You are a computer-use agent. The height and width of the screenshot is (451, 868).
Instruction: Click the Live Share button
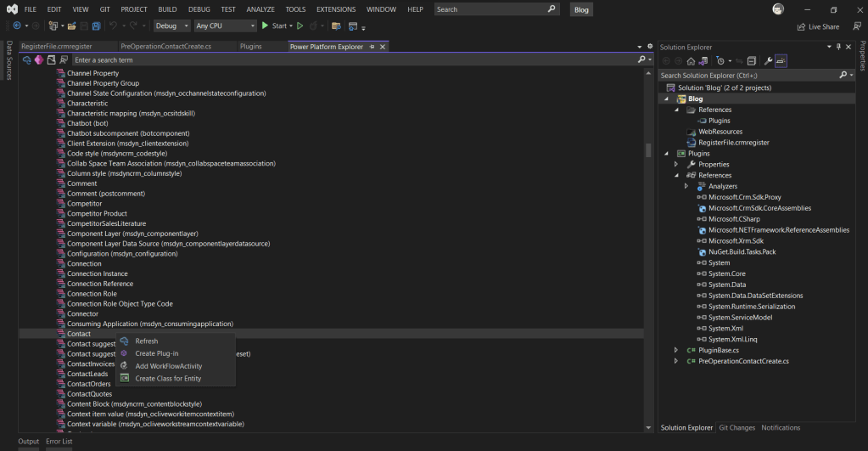click(818, 26)
